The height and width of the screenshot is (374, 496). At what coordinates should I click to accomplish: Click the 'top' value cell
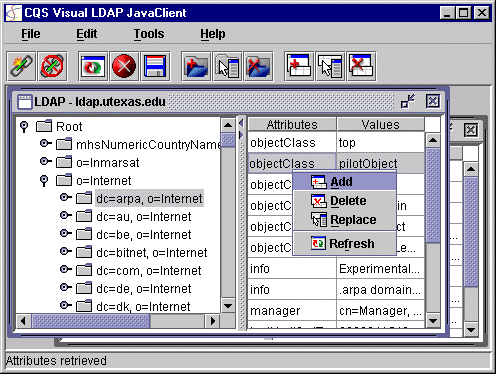(x=380, y=143)
